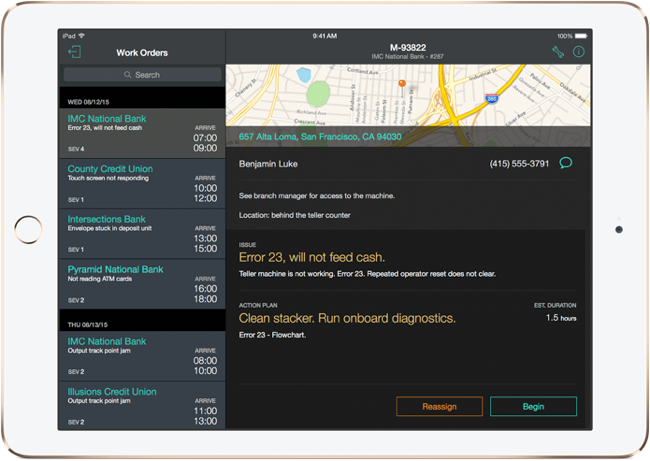Viewport: 650px width, 461px height.
Task: Click the 9:41 AM clock
Action: click(x=325, y=36)
